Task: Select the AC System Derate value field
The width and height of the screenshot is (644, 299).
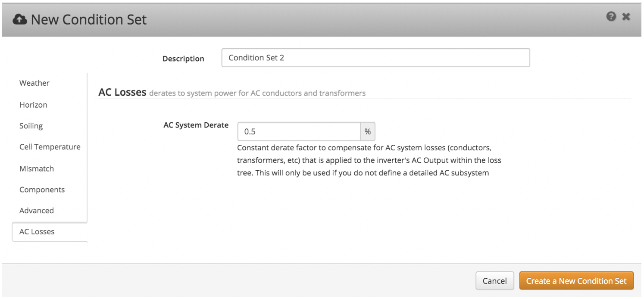Action: pos(299,131)
